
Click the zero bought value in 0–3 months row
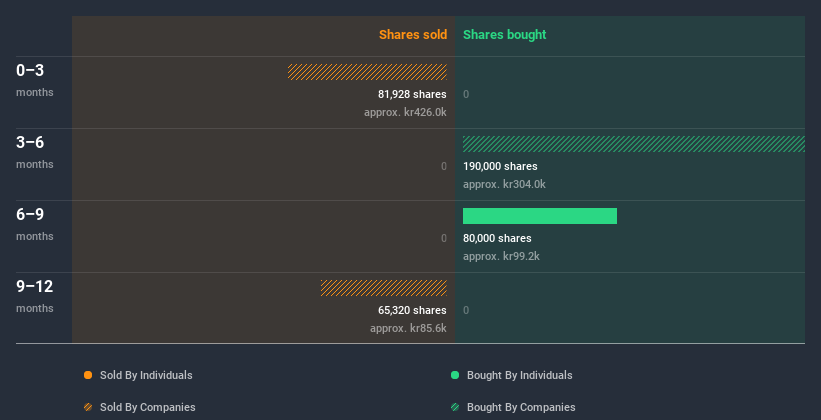pos(466,94)
